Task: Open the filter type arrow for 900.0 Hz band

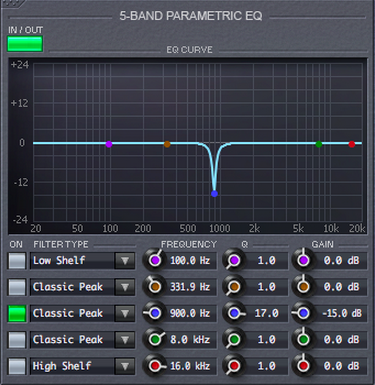Action: [125, 313]
